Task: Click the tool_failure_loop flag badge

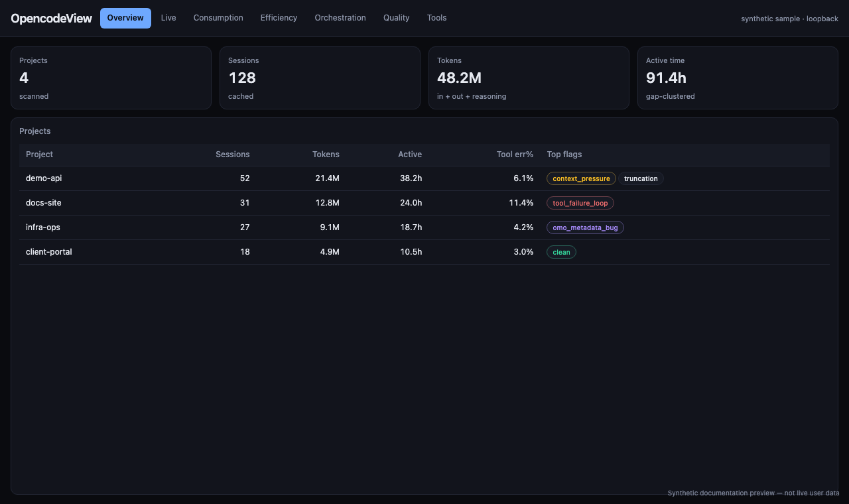Action: tap(580, 203)
